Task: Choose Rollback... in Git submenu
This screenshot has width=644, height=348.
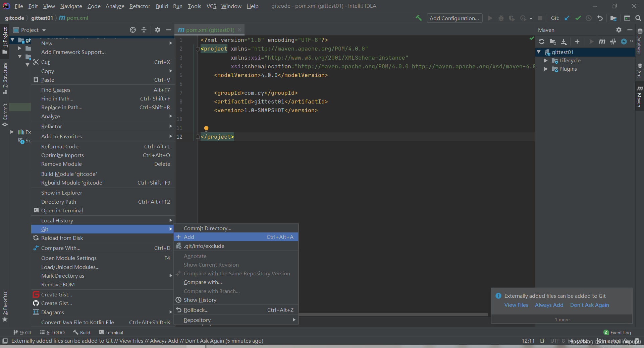Action: tap(236, 310)
